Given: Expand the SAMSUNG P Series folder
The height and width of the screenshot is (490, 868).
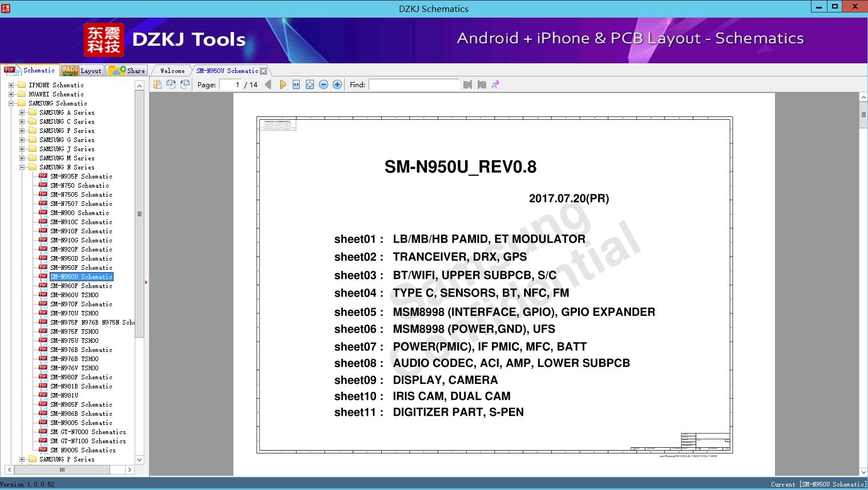Looking at the screenshot, I should click(x=22, y=459).
